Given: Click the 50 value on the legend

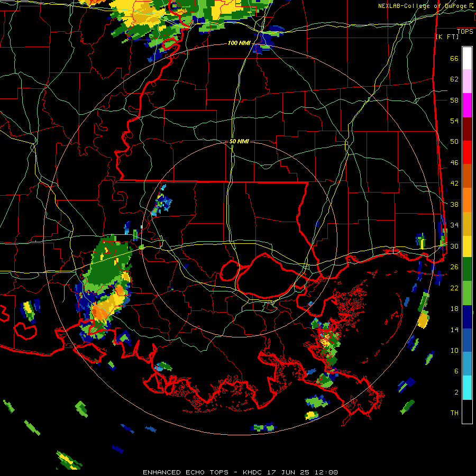Looking at the screenshot, I should click(x=454, y=141).
